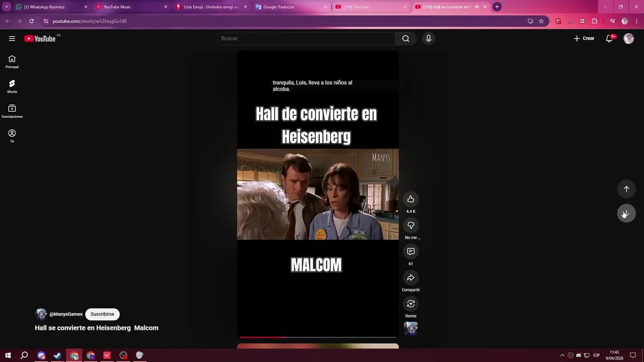Viewport: 644px width, 362px height.
Task: Click the Crear button
Action: click(584, 39)
